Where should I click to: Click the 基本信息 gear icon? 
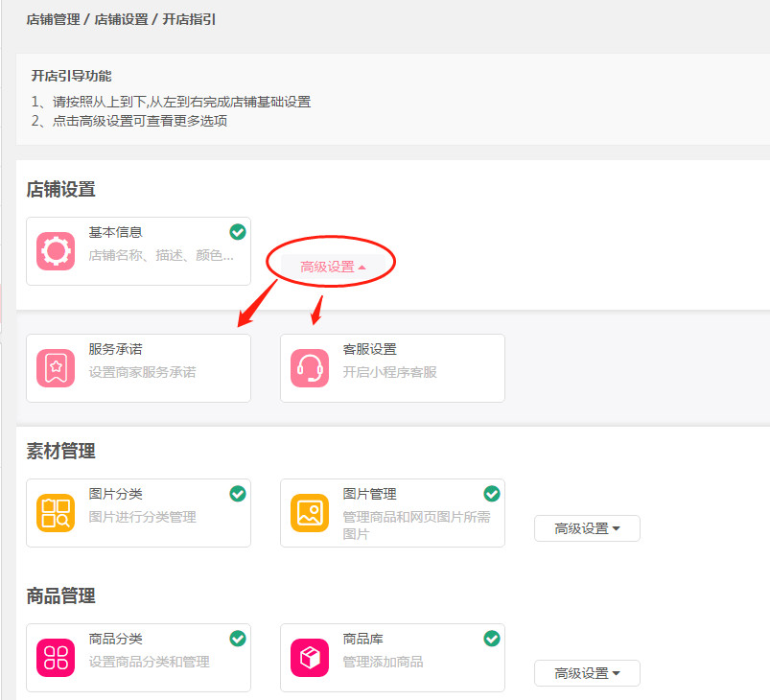(56, 251)
